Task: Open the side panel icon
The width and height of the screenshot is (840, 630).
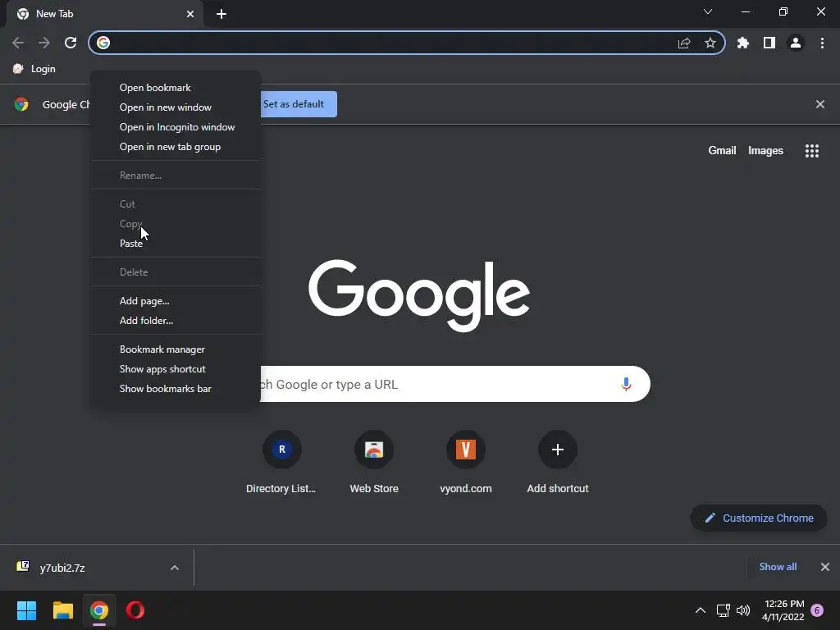Action: point(769,43)
